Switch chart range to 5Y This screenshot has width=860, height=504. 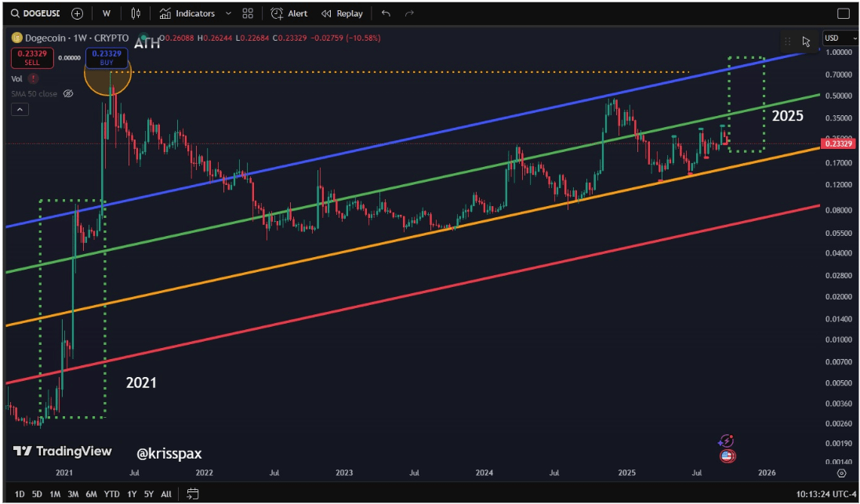[149, 494]
